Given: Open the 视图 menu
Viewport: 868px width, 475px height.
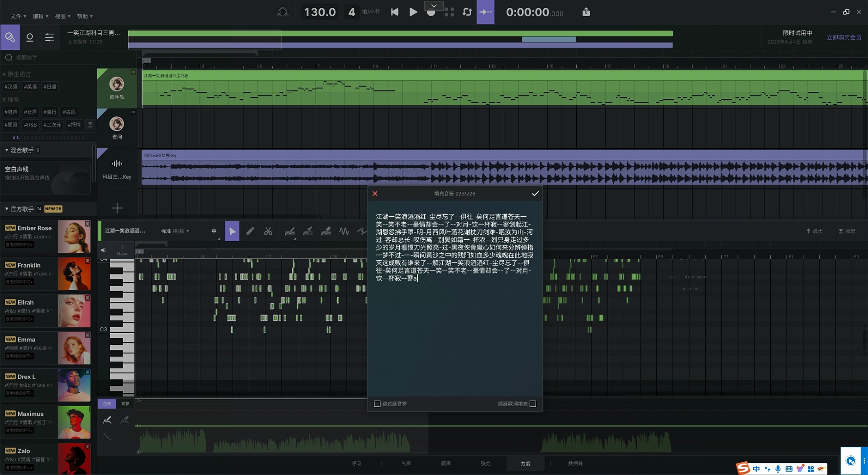Looking at the screenshot, I should 62,16.
